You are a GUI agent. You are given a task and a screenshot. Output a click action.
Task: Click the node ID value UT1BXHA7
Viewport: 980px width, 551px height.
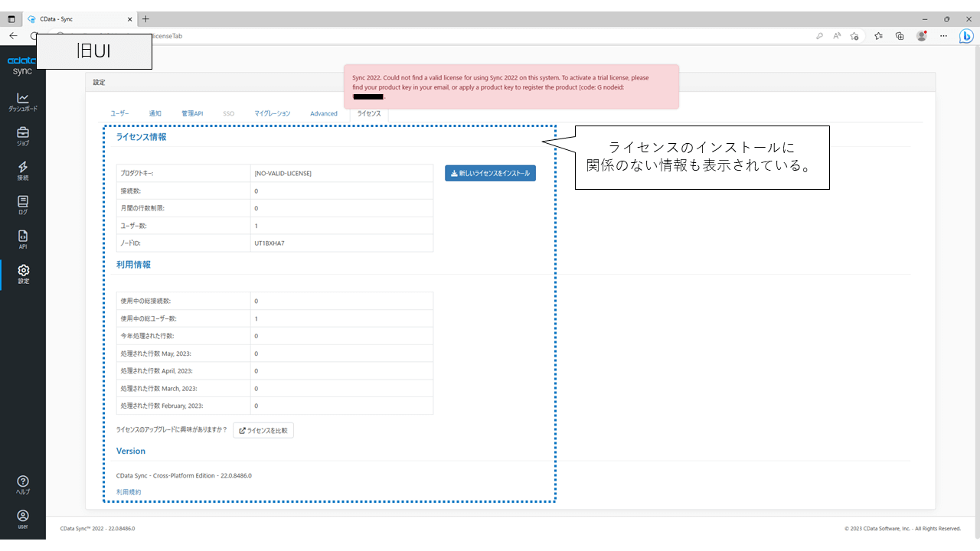point(269,243)
